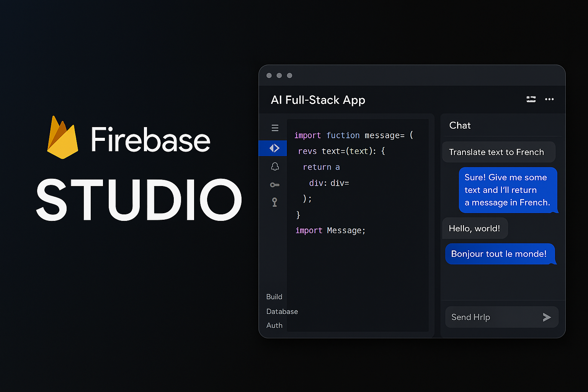
Task: Click the Firebase wordmark text
Action: (x=150, y=140)
